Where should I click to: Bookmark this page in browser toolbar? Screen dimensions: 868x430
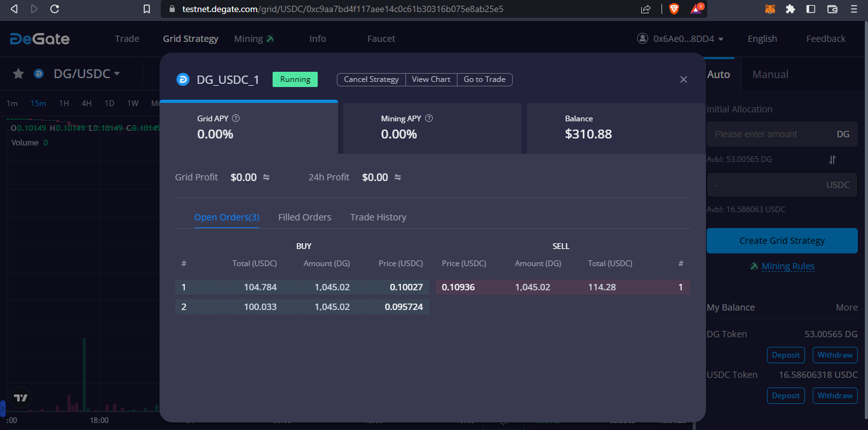coord(147,9)
